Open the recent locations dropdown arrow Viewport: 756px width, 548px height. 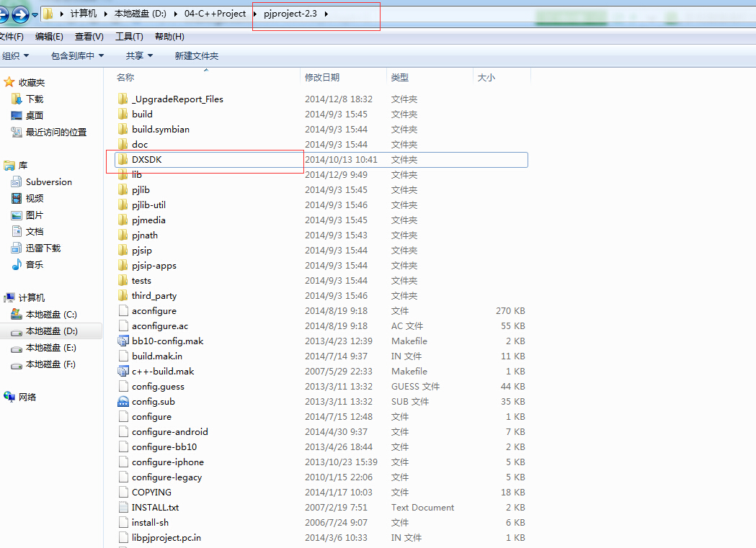pyautogui.click(x=35, y=15)
